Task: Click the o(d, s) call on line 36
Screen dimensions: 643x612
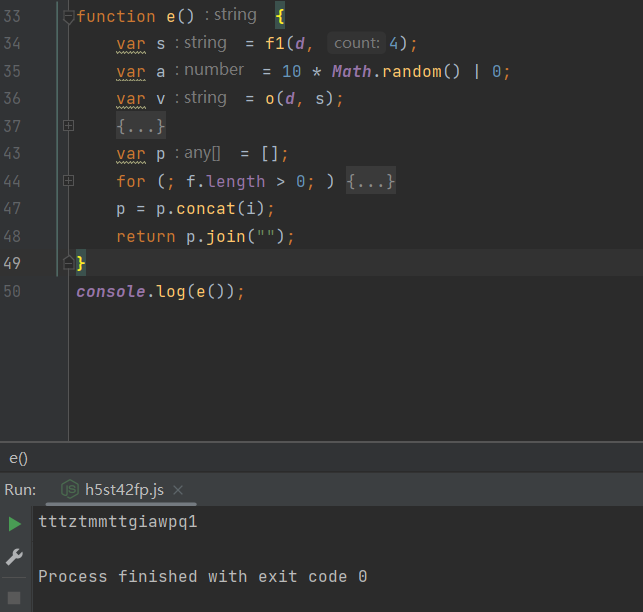Action: 299,99
